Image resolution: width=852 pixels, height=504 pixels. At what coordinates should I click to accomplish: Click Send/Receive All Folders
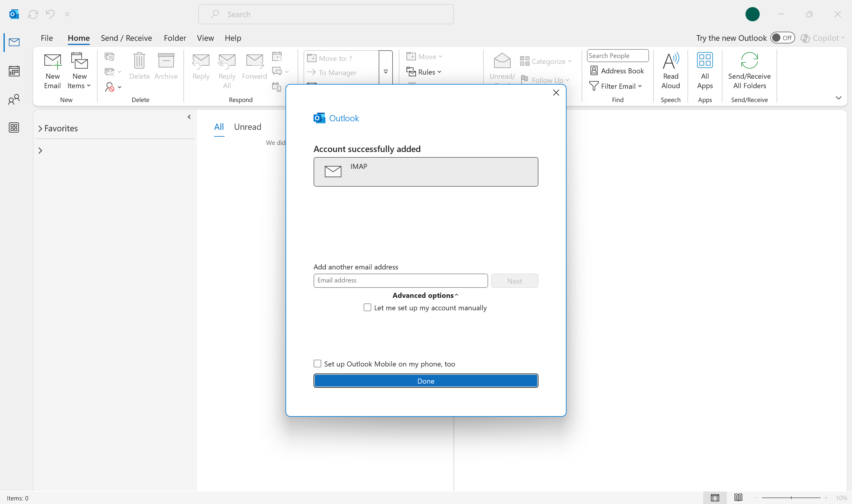[749, 71]
